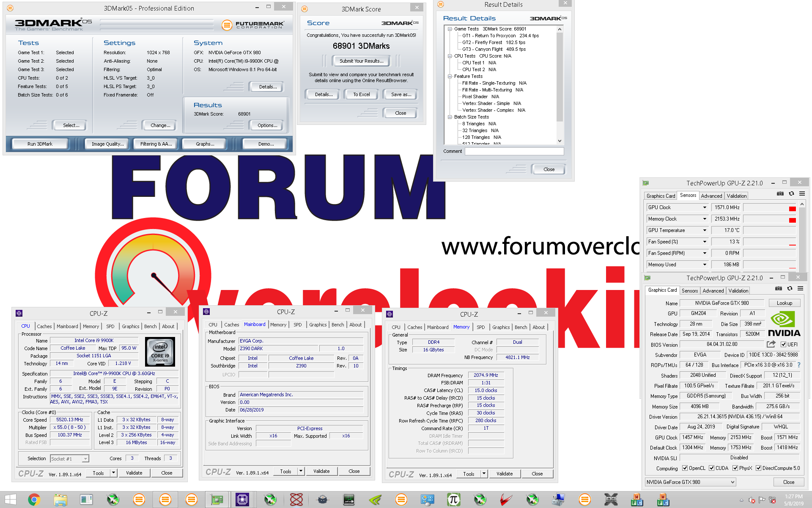812x508 pixels.
Task: Open Socket #1 selection dropdown in CPU-Z
Action: (x=70, y=458)
